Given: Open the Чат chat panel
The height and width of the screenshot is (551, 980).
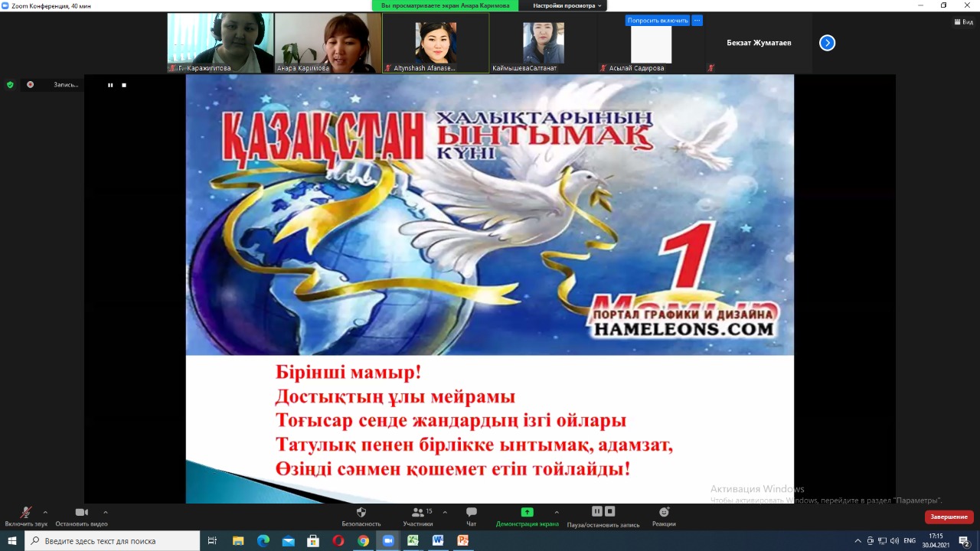Looking at the screenshot, I should pos(472,517).
